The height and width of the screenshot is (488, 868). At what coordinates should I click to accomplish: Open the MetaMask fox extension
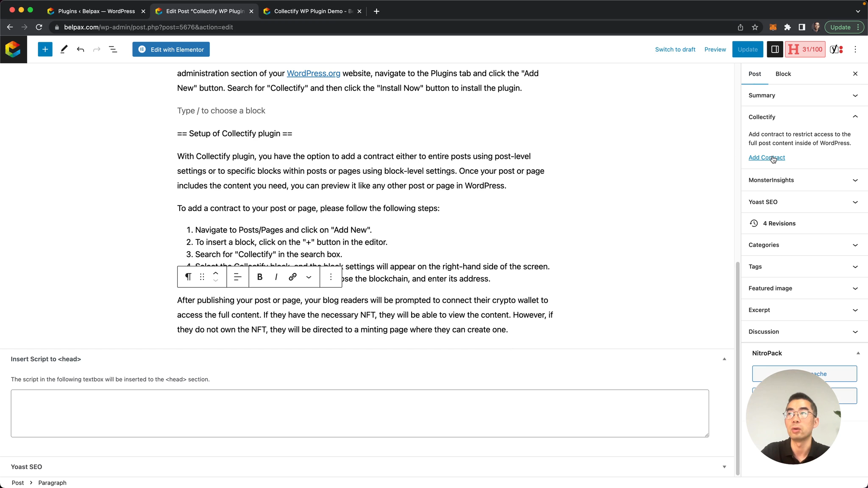point(773,27)
